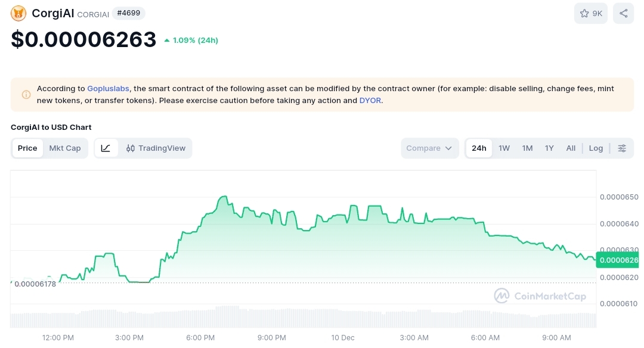
Task: Open the share icon button
Action: click(x=624, y=13)
